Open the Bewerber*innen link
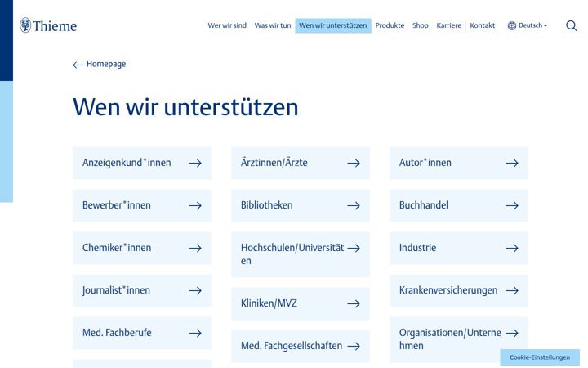This screenshot has height=368, width=588. 142,205
